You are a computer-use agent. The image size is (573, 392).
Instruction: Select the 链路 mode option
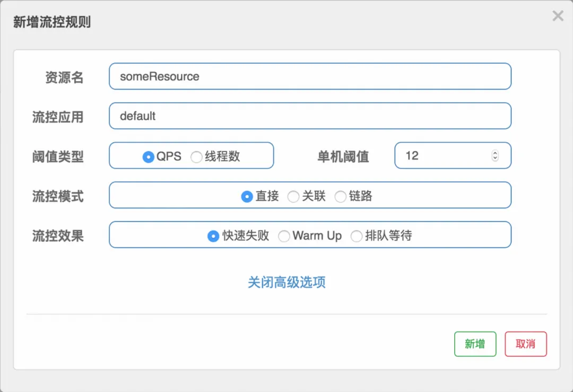[340, 197]
